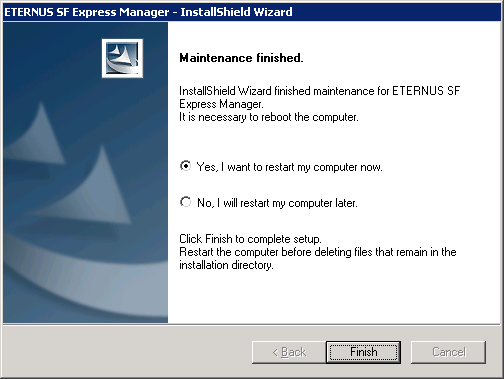This screenshot has width=504, height=379.
Task: Click the 'InstallShield Wizard finished maintenance' paragraph
Action: tap(319, 97)
